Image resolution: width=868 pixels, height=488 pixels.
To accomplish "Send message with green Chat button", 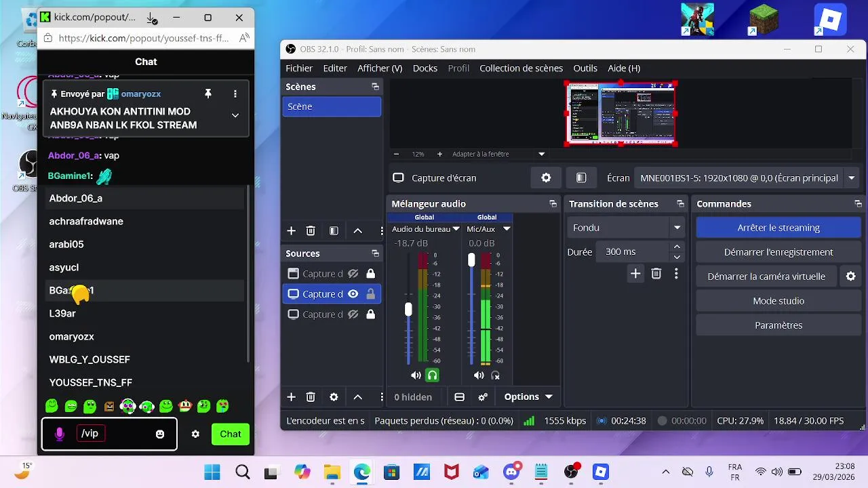I will pos(231,434).
